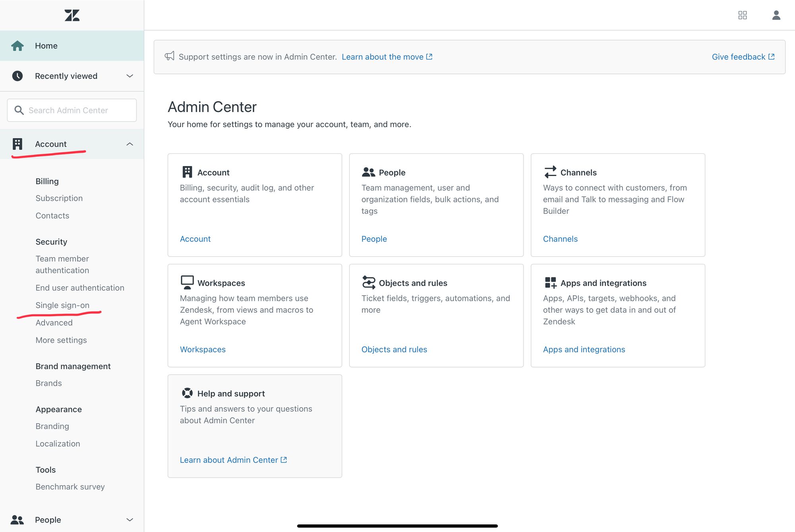The width and height of the screenshot is (795, 532).
Task: Open End user authentication
Action: pos(80,288)
